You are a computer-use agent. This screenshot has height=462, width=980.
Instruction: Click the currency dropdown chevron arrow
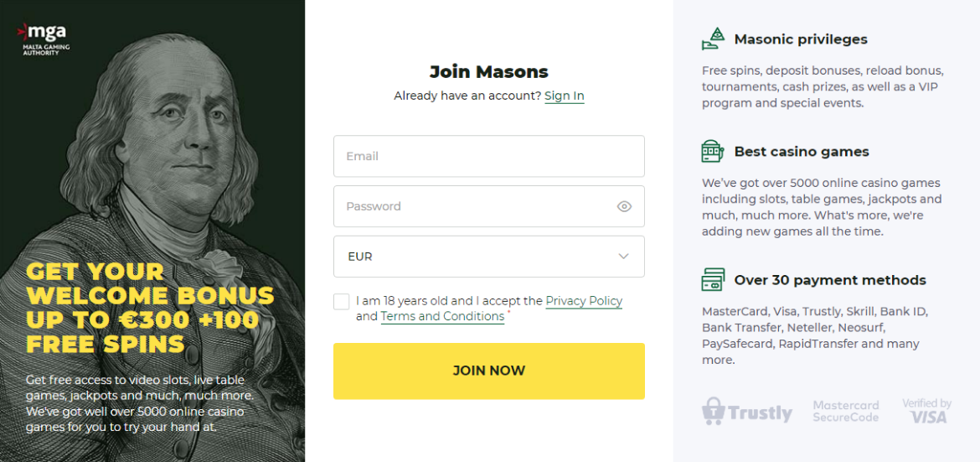click(623, 257)
